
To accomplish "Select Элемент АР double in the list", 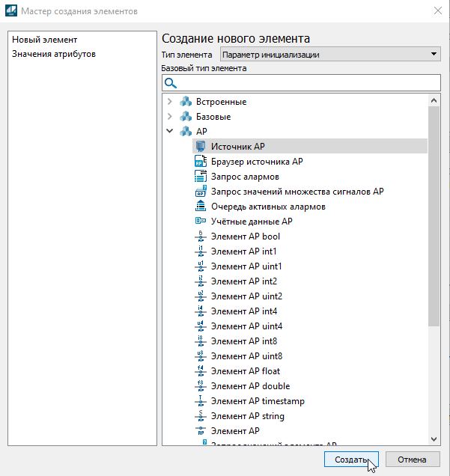I will [x=248, y=386].
